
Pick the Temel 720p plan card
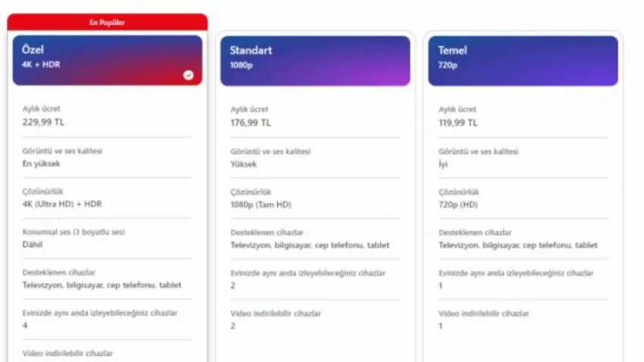[x=522, y=59]
